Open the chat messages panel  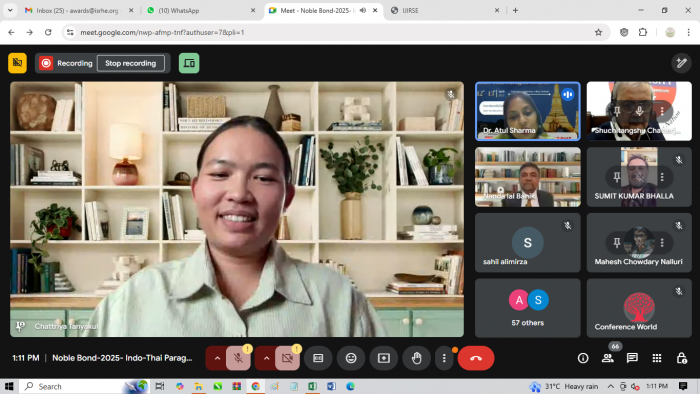[632, 358]
